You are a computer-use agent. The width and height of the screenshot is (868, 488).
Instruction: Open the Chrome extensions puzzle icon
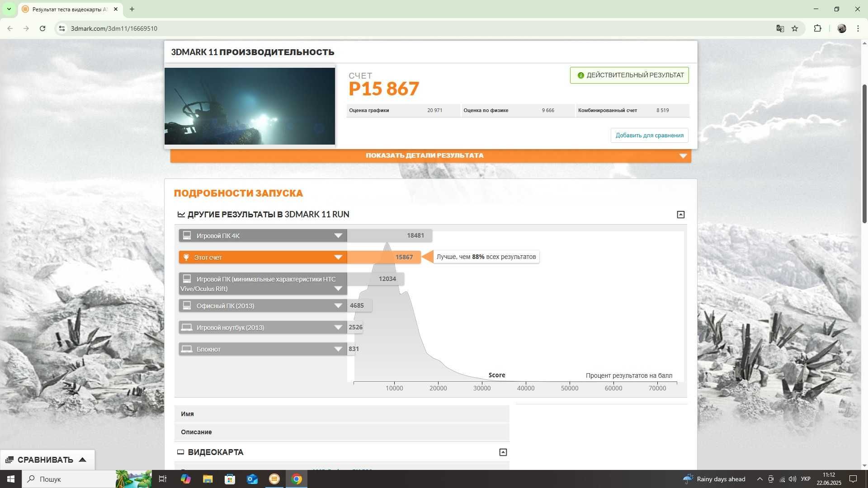point(817,28)
